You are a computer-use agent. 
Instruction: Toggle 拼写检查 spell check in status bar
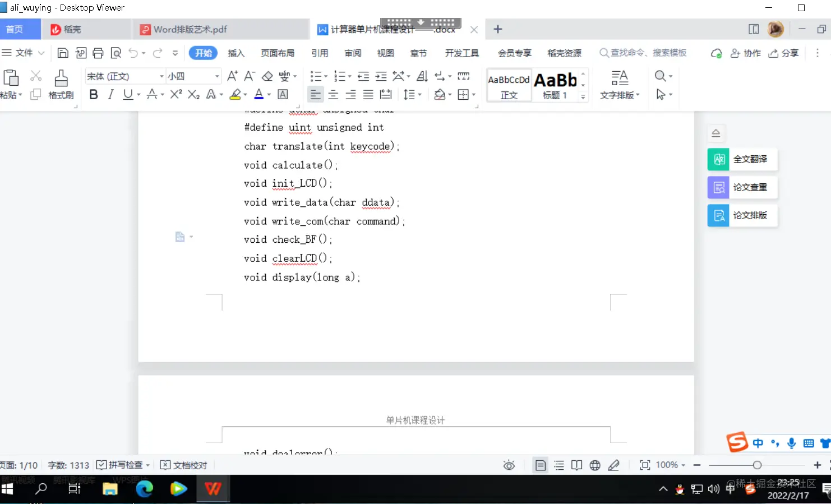[x=122, y=465]
